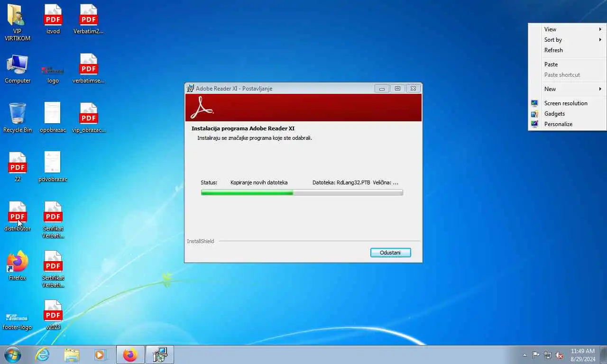Image resolution: width=607 pixels, height=364 pixels.
Task: Select the opobrazac document icon
Action: click(53, 118)
